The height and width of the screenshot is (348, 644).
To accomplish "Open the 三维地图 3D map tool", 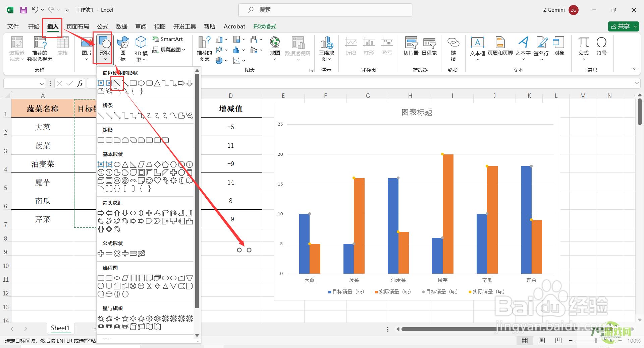I will [x=326, y=49].
